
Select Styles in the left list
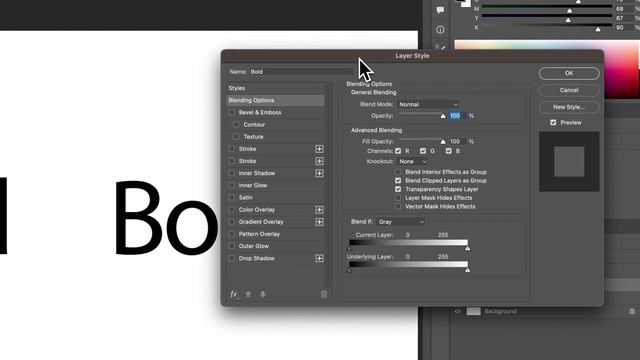pyautogui.click(x=275, y=88)
